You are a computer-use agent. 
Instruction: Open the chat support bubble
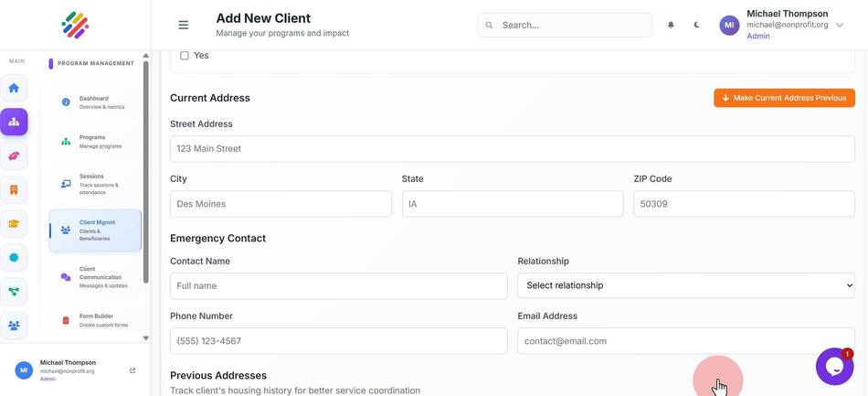(x=834, y=367)
